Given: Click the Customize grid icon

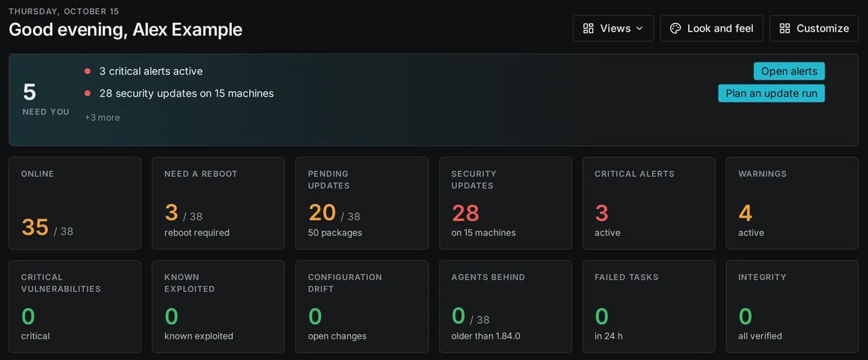Looking at the screenshot, I should pos(785,29).
